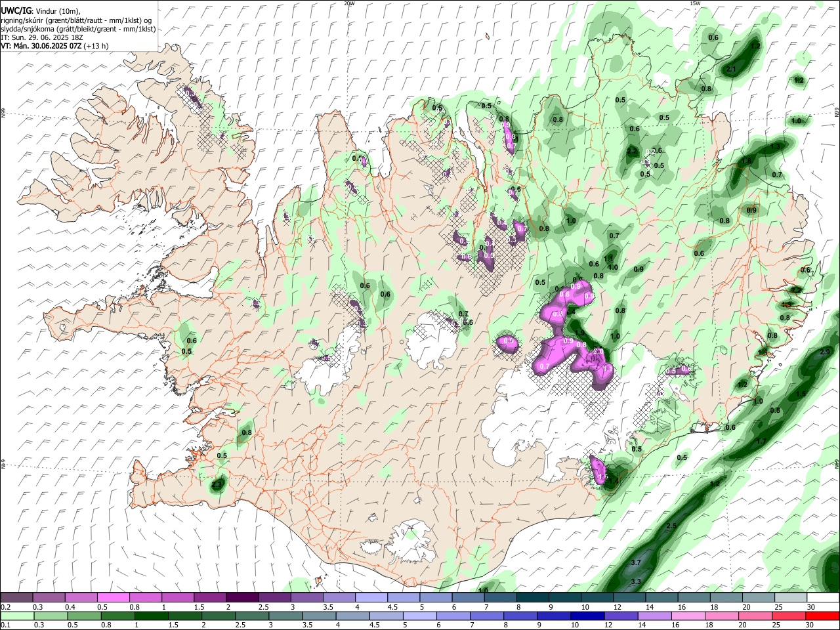Click the dark teal 8–9 swatch in top legend row

pyautogui.click(x=533, y=598)
